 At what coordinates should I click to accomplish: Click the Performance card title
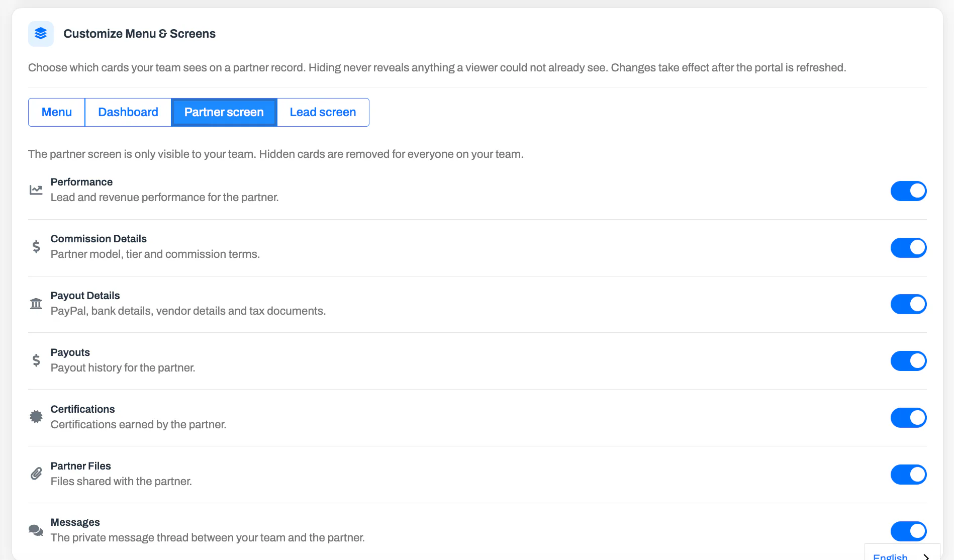(81, 182)
